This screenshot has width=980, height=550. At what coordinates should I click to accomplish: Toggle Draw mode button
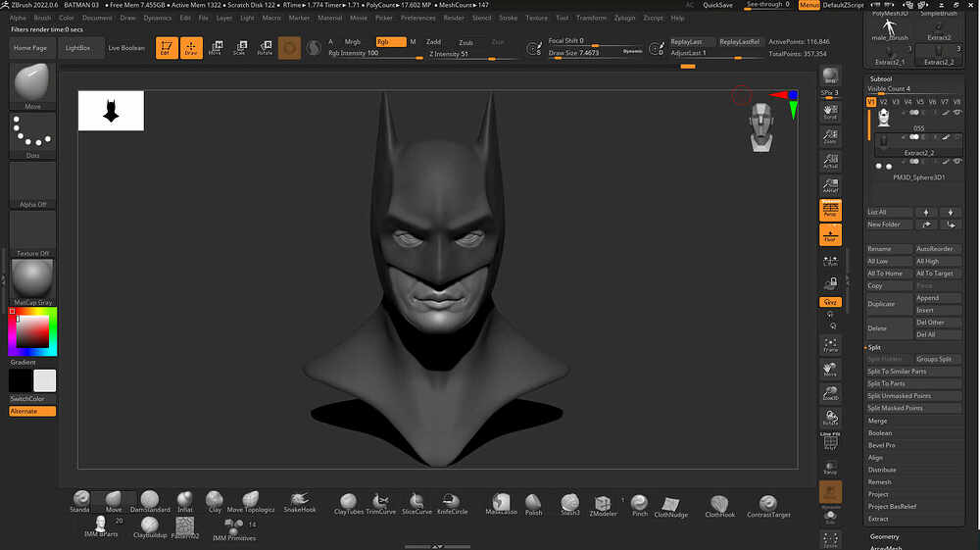pyautogui.click(x=191, y=47)
